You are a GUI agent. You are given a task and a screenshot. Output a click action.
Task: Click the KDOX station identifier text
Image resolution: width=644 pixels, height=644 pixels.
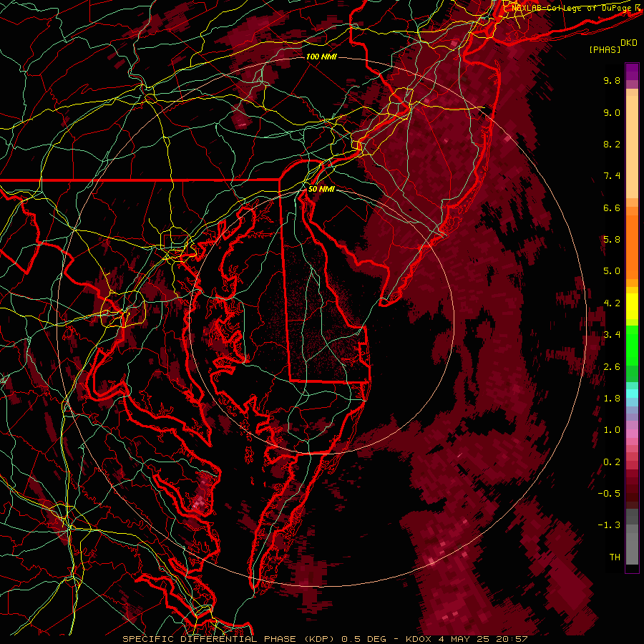point(419,639)
